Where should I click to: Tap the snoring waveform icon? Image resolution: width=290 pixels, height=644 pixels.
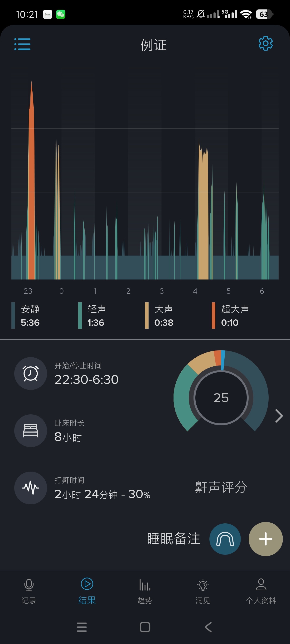coord(30,488)
